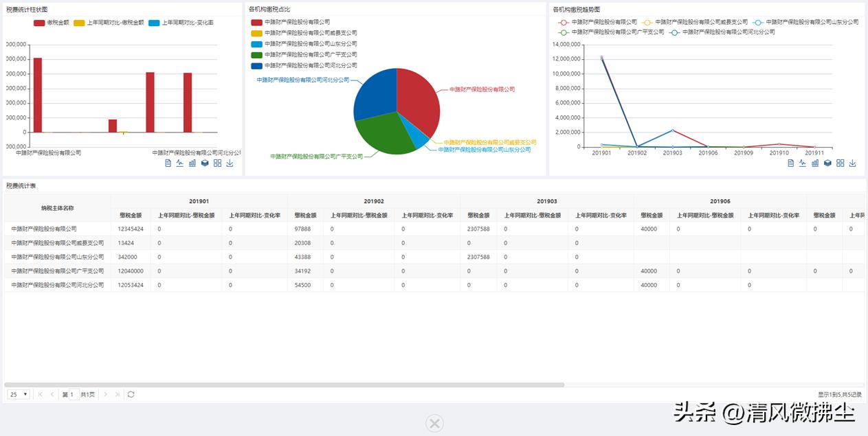Viewport: 868px width, 436px height.
Task: Download the trend chart as image
Action: (852, 163)
